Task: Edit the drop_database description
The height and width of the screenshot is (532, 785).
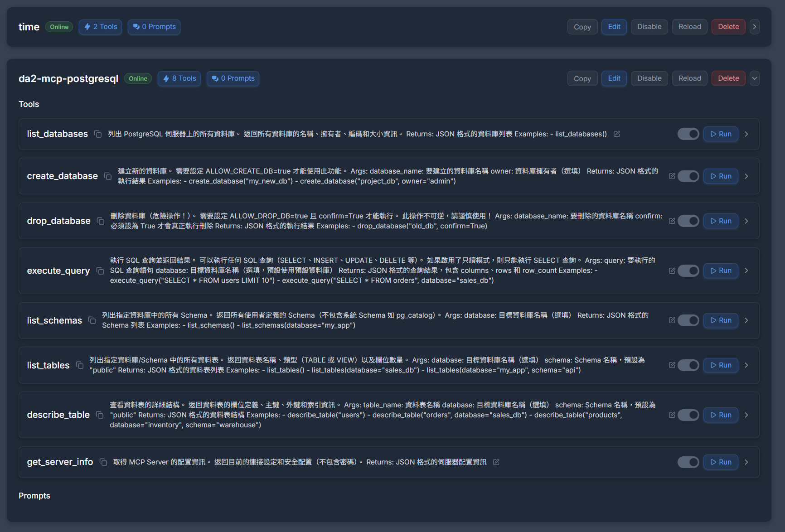Action: [672, 221]
